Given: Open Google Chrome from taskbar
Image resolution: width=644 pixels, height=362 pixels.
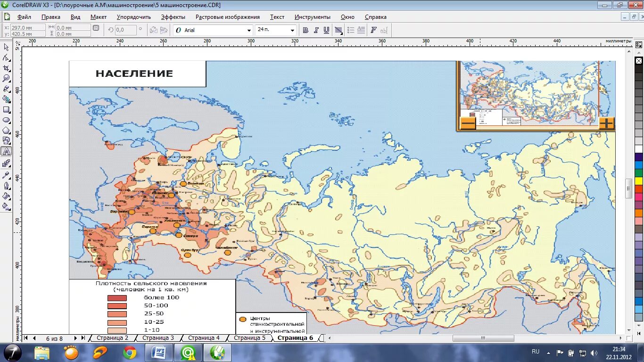Looking at the screenshot, I should tap(130, 352).
